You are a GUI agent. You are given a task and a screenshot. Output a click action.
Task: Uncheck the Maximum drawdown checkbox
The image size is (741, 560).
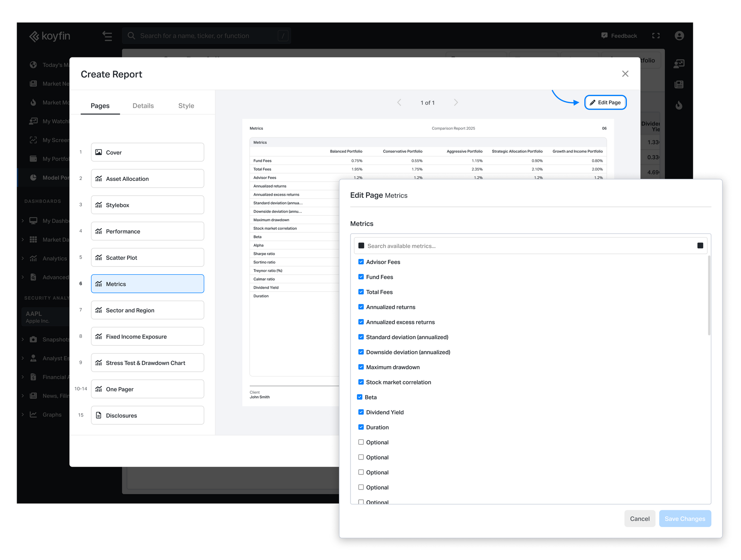point(361,367)
